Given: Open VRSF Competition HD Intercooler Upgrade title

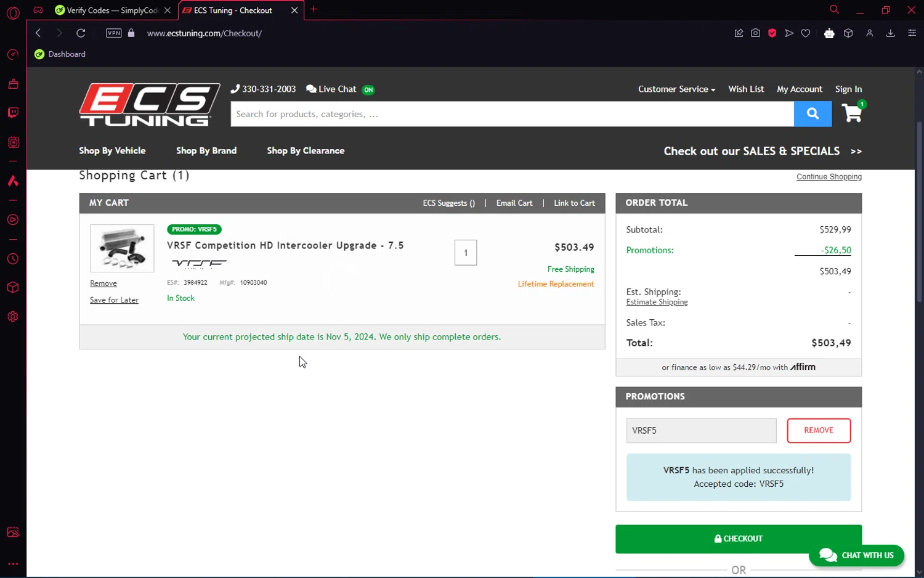Looking at the screenshot, I should [285, 245].
